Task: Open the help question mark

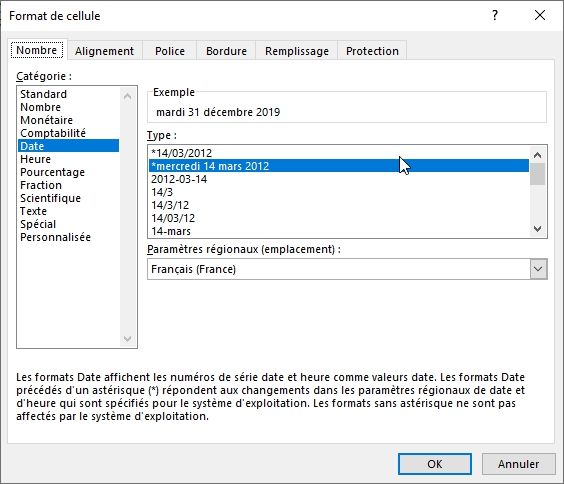Action: [x=495, y=15]
